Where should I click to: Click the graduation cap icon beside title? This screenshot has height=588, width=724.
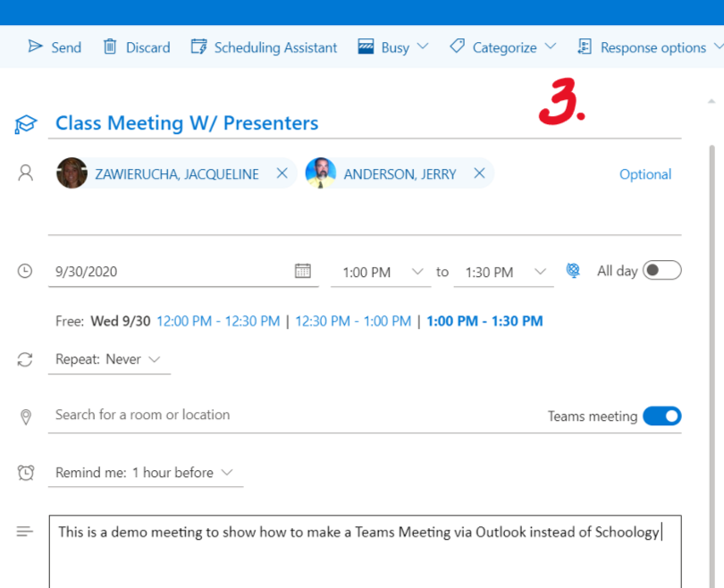point(25,124)
